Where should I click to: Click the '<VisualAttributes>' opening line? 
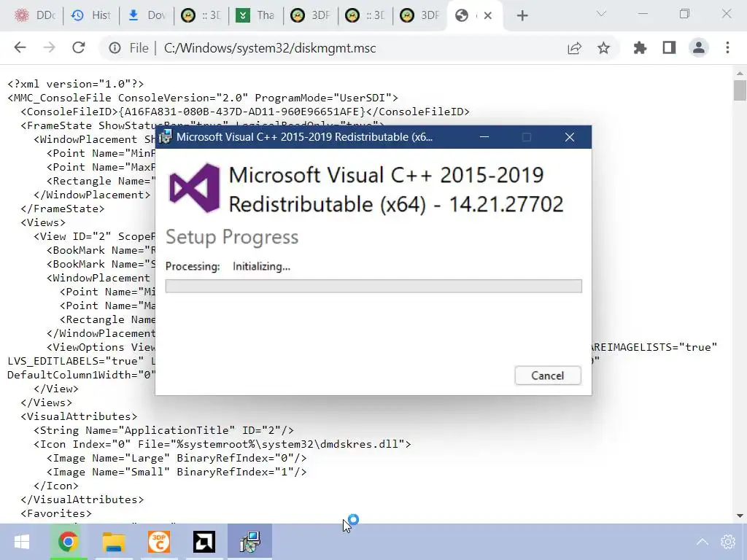[x=79, y=416]
